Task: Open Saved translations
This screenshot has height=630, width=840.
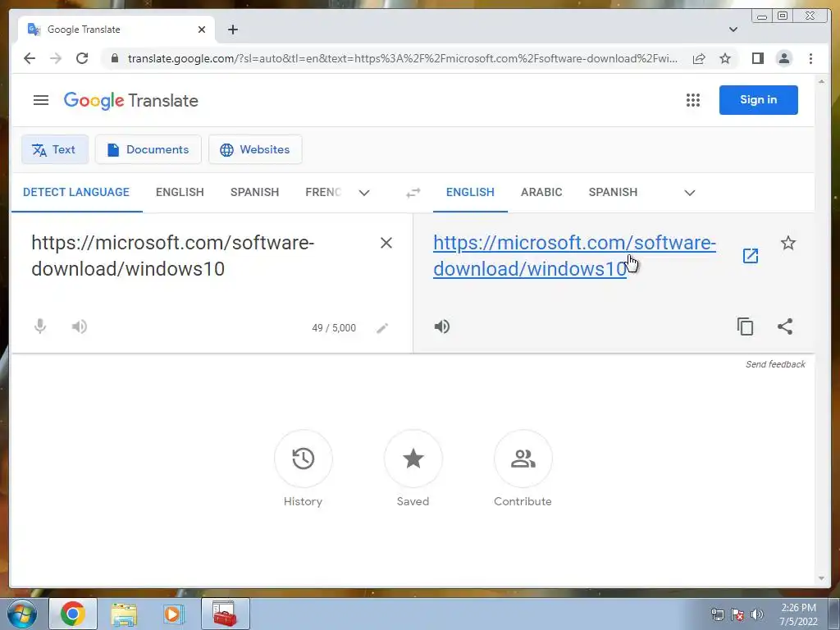Action: pyautogui.click(x=413, y=459)
